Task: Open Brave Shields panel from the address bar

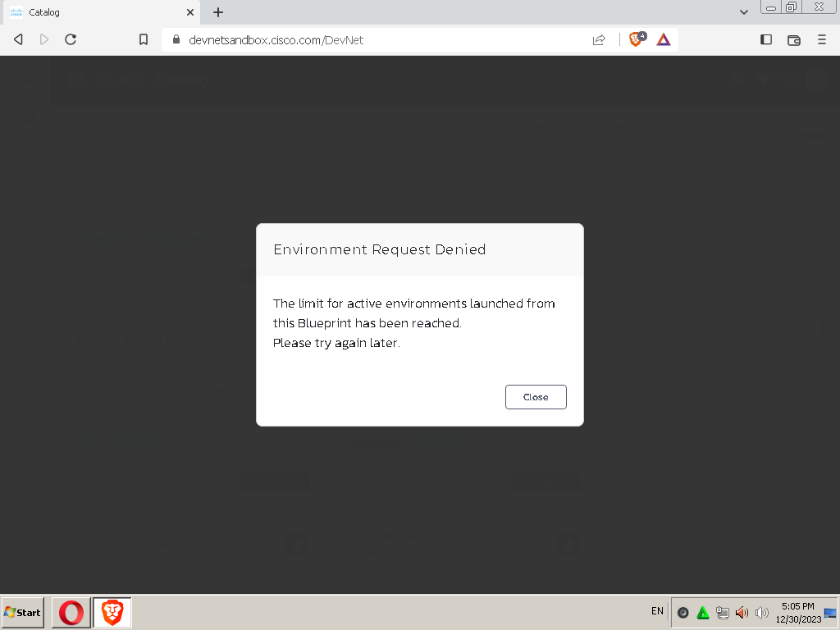Action: (x=635, y=39)
